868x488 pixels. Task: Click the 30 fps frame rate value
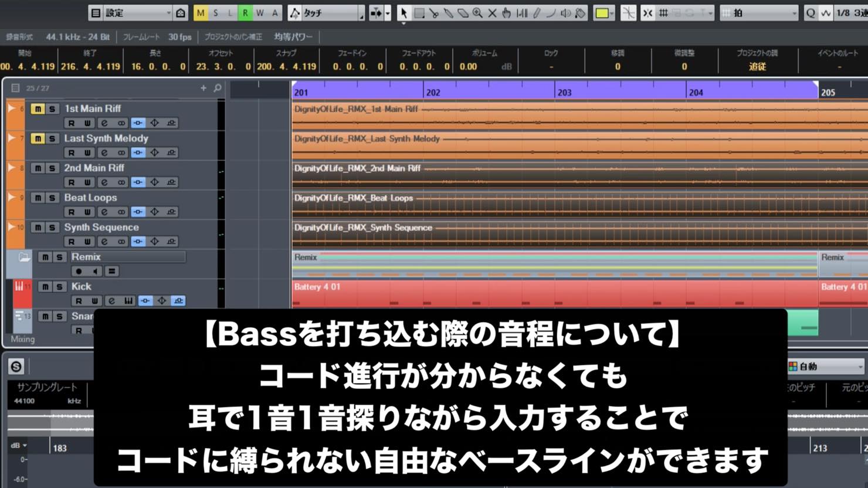click(180, 37)
